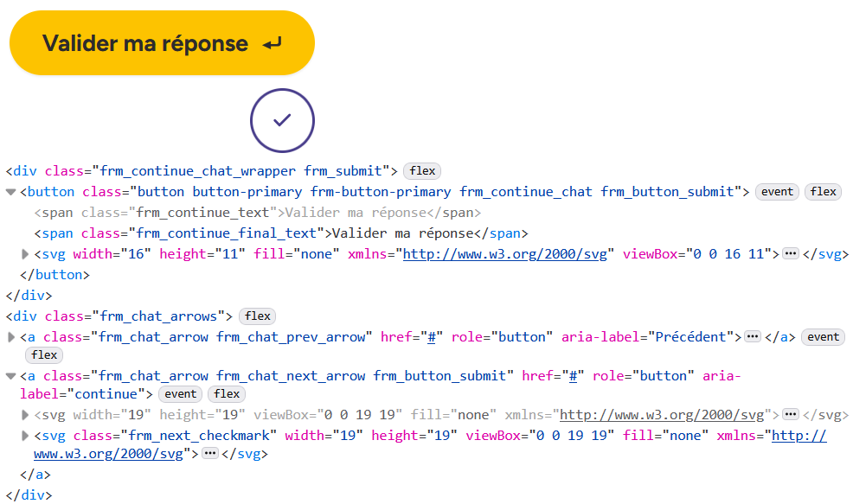Screen dimensions: 853x504
Task: Click flex badge on frm_continue_chat_wrapper div
Action: [422, 171]
